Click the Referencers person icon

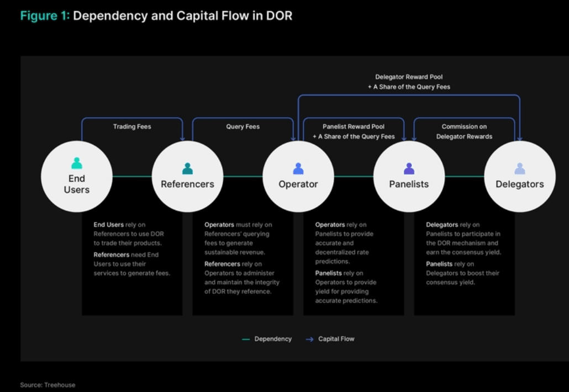[188, 168]
